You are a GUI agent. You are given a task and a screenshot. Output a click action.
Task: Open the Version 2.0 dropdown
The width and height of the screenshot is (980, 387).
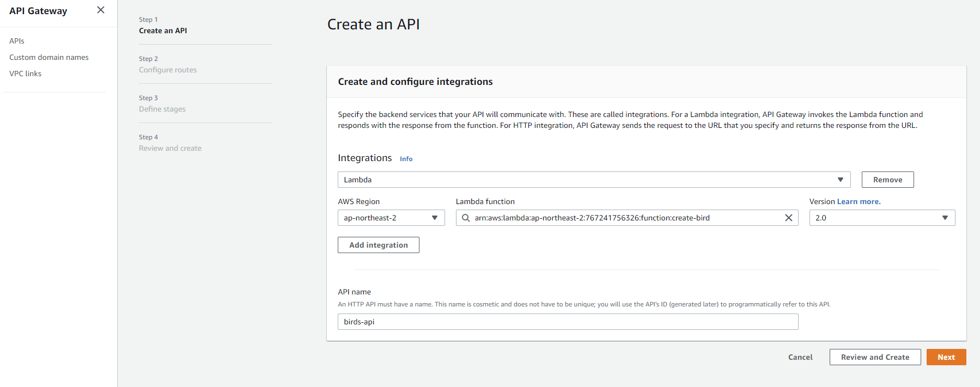882,218
